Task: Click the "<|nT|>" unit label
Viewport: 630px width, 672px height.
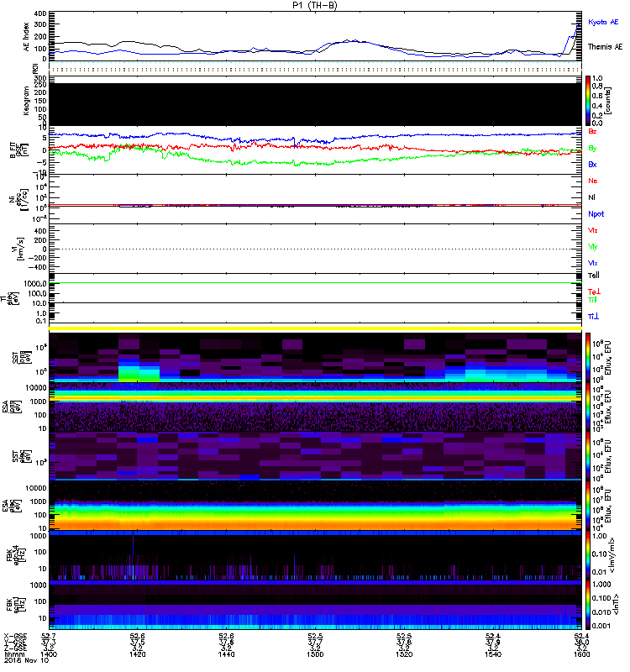Action: (x=615, y=605)
